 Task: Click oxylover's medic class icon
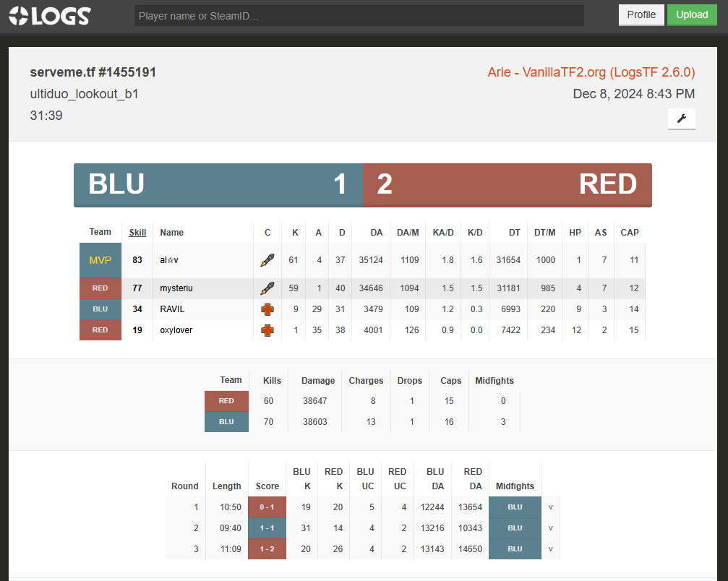coord(267,330)
